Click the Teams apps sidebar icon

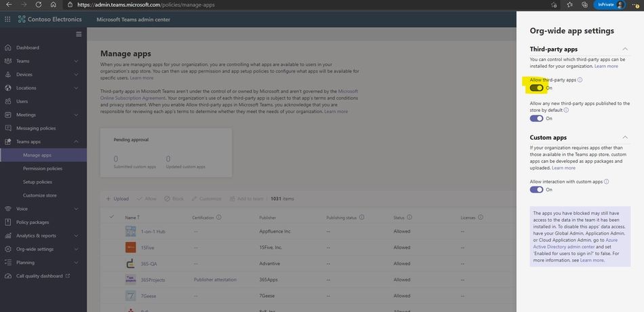click(7, 142)
